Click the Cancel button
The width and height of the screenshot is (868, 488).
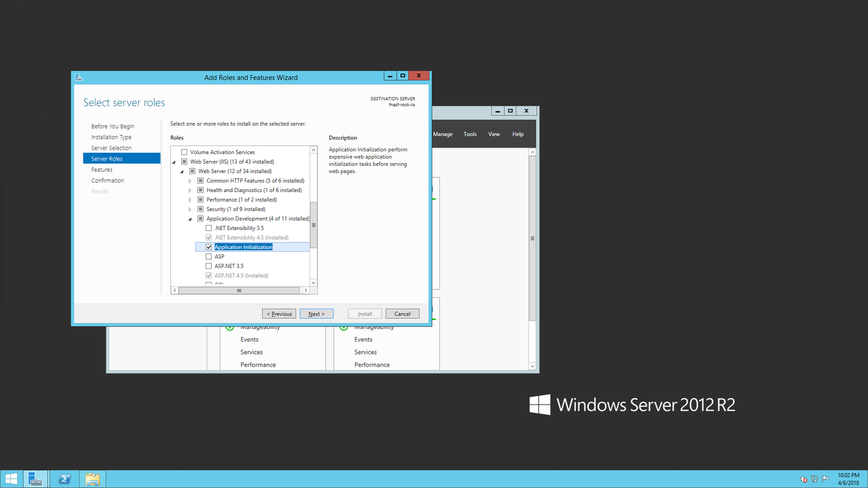click(x=403, y=314)
